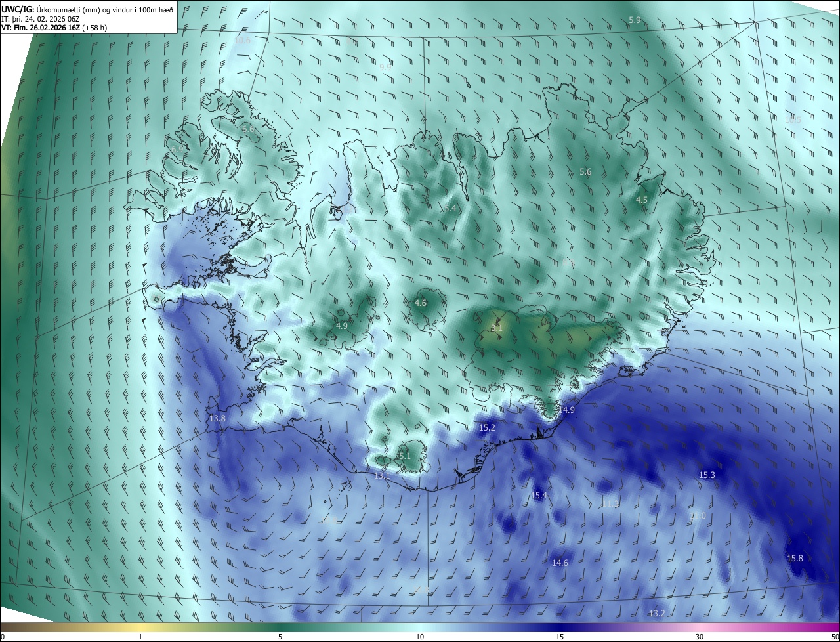This screenshot has height=642, width=840.
Task: Click the 1 tick label on the colour scale
Action: 140,637
